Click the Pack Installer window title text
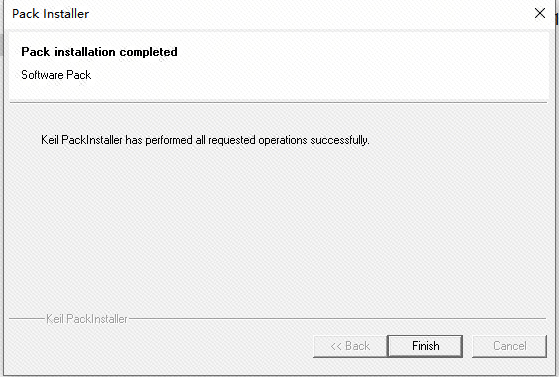 (x=50, y=14)
